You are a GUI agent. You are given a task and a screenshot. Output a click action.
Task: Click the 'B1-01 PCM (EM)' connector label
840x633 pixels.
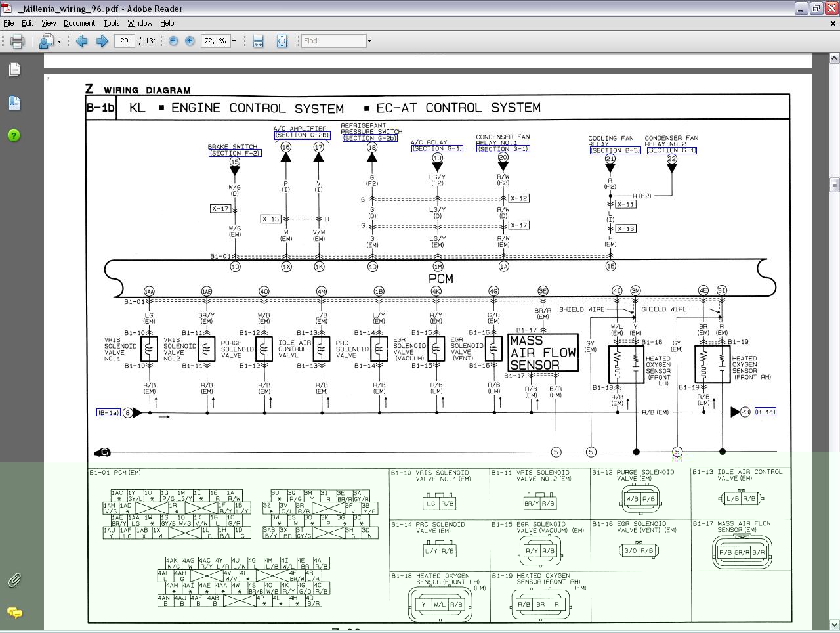click(115, 472)
